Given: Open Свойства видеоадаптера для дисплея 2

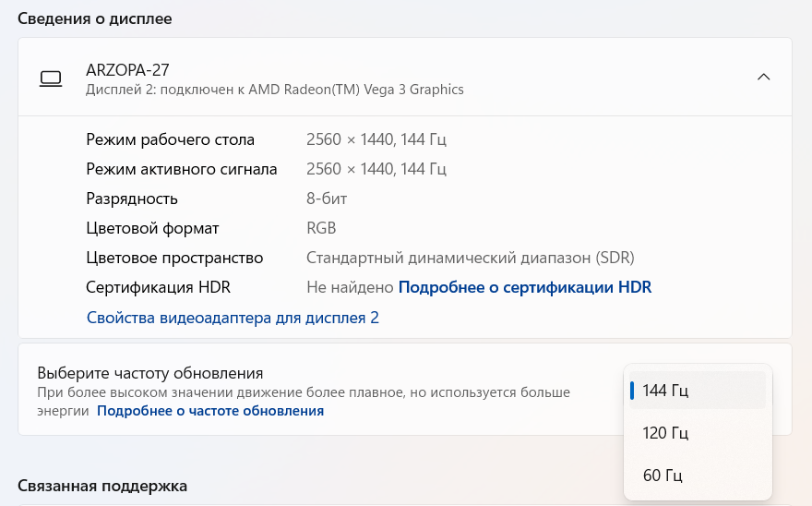Looking at the screenshot, I should [x=233, y=318].
